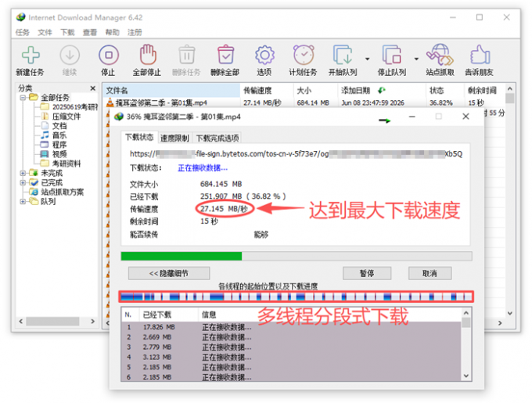Open the 帮助 menu
532x403 pixels.
113,32
